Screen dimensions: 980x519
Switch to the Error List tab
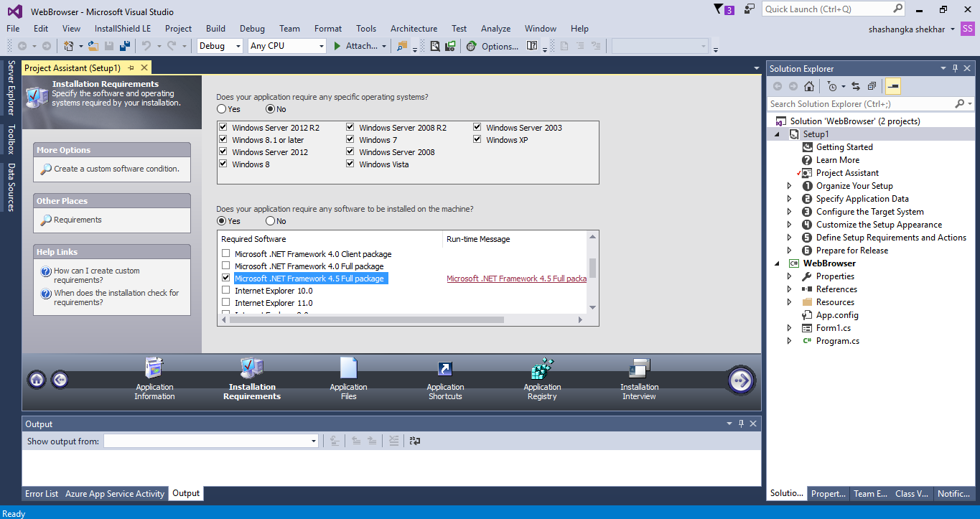tap(42, 494)
